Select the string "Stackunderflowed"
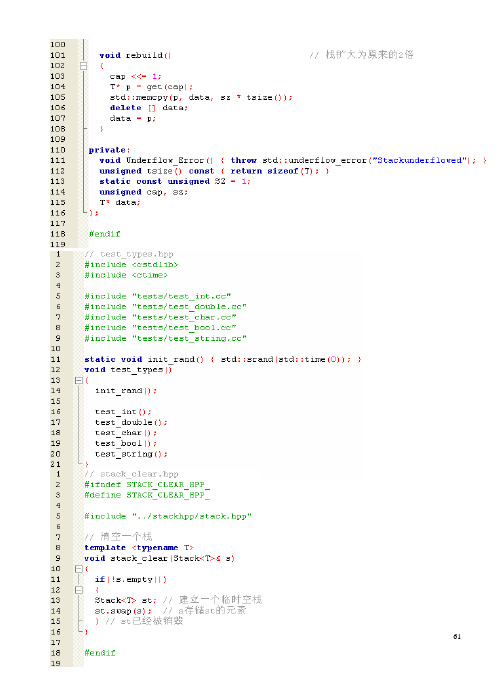 click(x=420, y=160)
